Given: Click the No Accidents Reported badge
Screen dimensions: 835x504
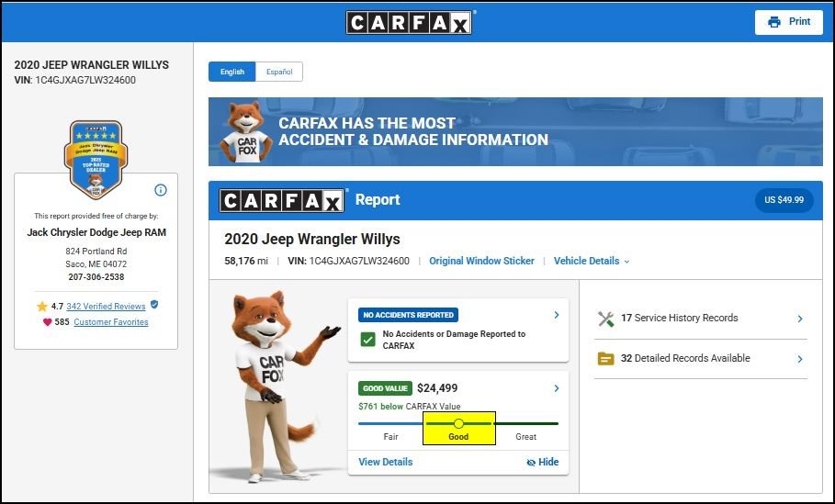Looking at the screenshot, I should 409,315.
